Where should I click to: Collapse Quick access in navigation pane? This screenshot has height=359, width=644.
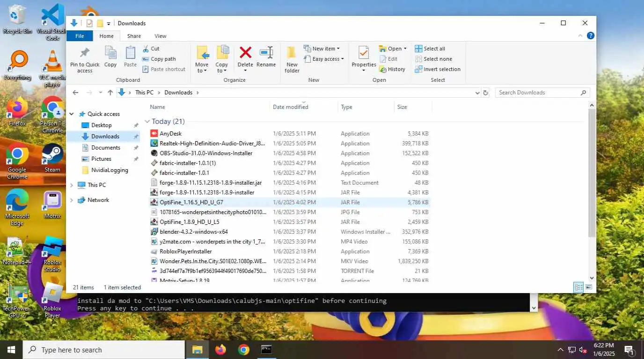(72, 114)
